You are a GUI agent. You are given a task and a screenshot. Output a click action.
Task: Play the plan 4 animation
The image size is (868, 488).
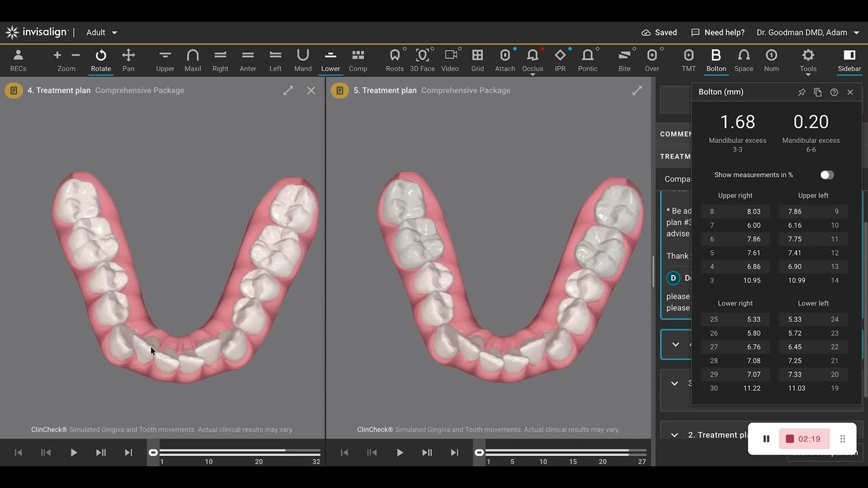coord(73,453)
